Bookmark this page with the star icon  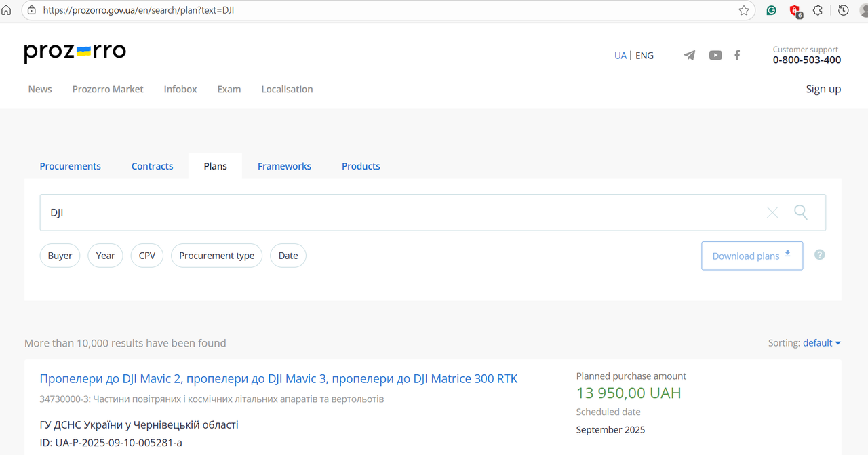pyautogui.click(x=744, y=10)
